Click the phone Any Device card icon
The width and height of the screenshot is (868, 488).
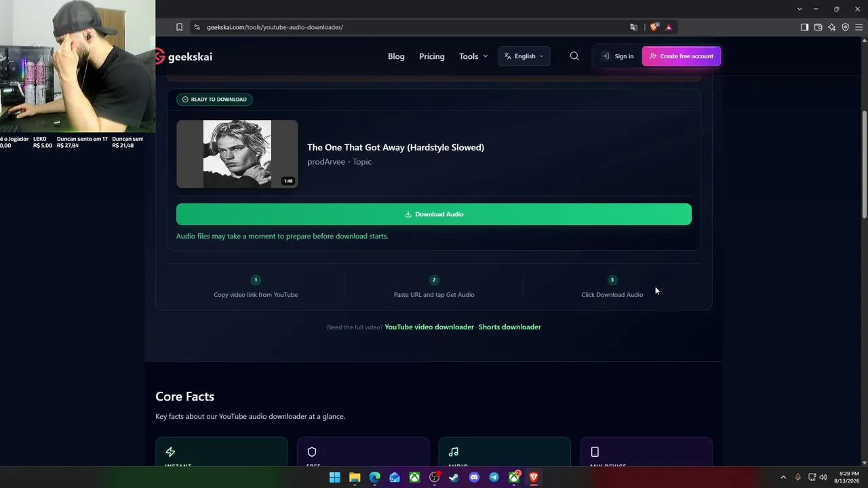[x=595, y=452]
